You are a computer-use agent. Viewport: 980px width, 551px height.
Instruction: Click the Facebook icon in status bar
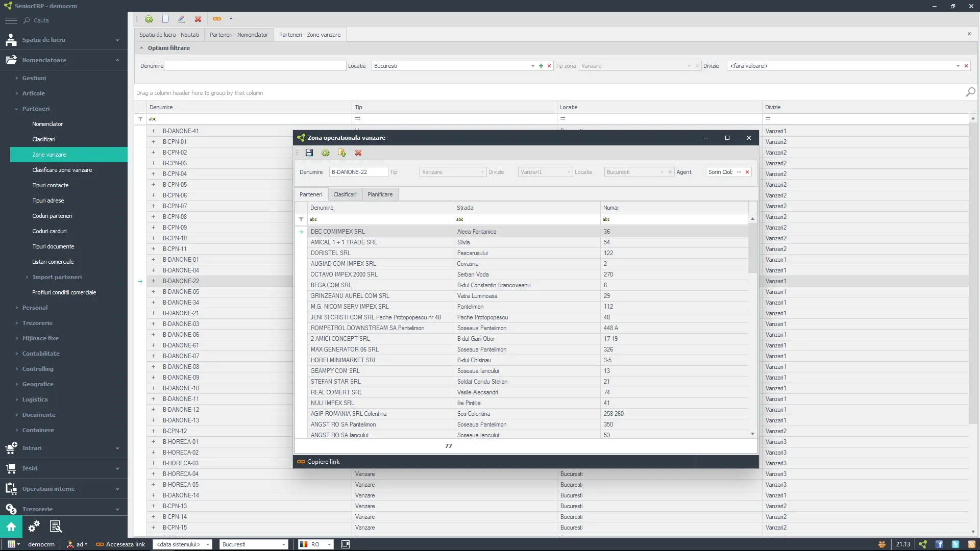point(939,544)
